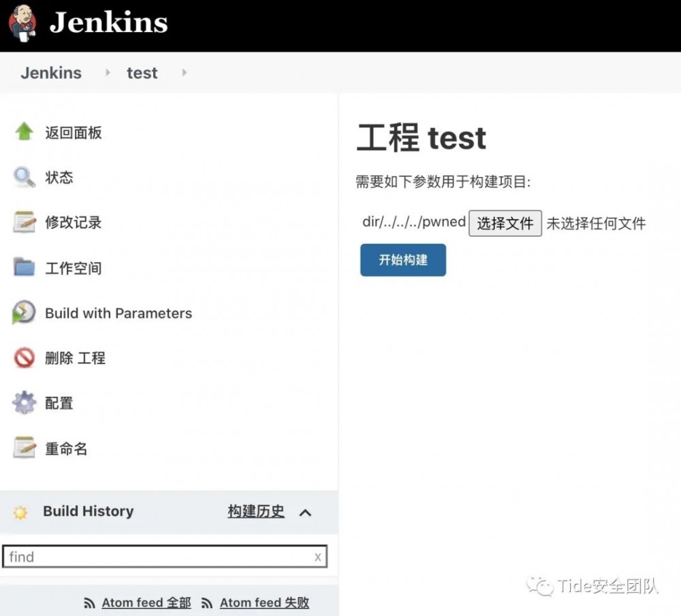Clear the find filter with the x
This screenshot has width=681, height=616.
(317, 557)
